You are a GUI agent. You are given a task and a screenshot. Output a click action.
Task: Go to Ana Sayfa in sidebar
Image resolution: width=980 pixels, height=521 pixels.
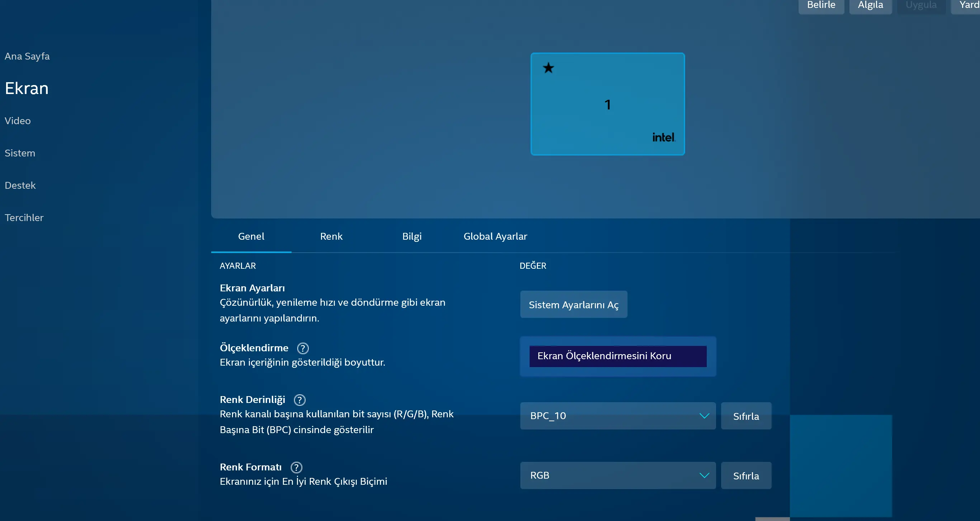27,56
